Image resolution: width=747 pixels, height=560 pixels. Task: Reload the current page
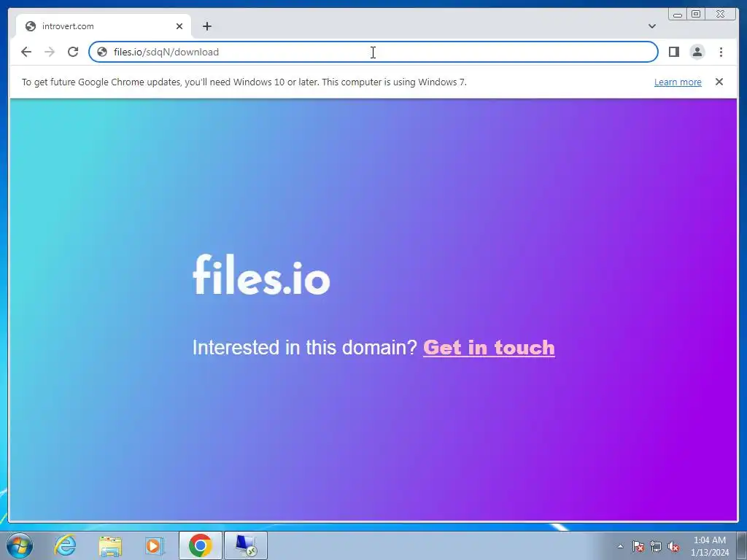tap(73, 52)
